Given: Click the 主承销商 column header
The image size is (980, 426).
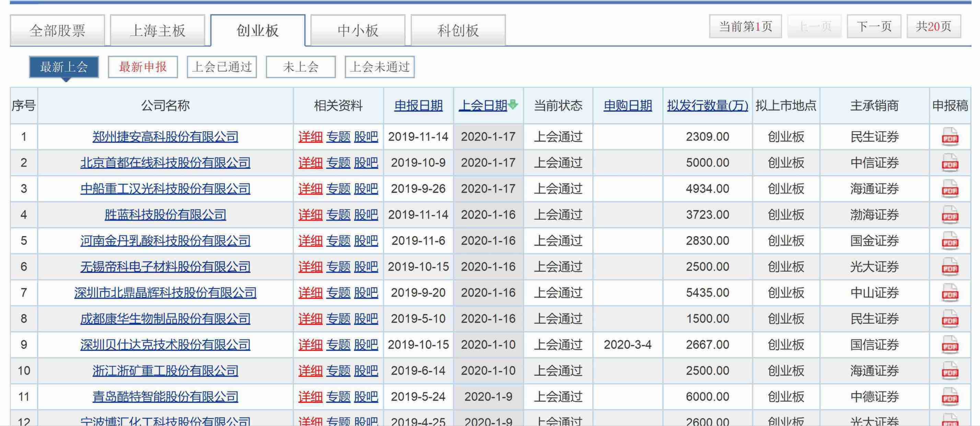Looking at the screenshot, I should [x=874, y=105].
